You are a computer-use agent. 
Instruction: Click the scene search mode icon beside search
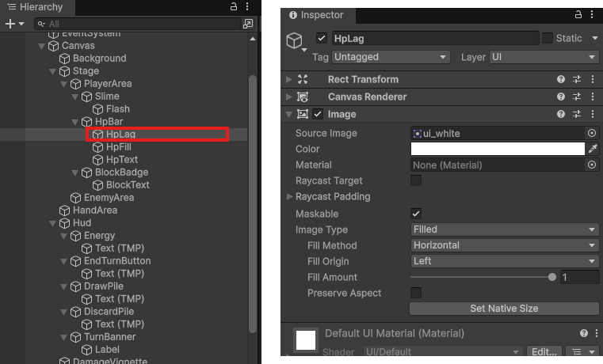coord(248,24)
